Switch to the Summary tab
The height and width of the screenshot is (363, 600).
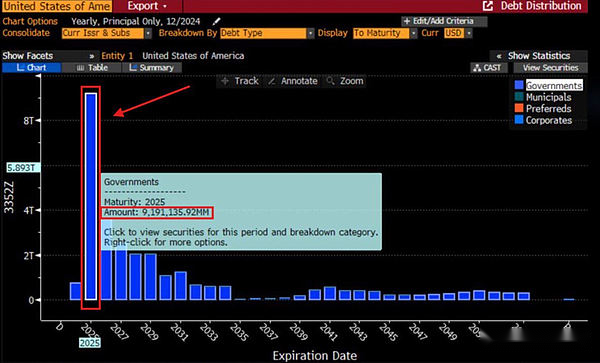click(152, 68)
